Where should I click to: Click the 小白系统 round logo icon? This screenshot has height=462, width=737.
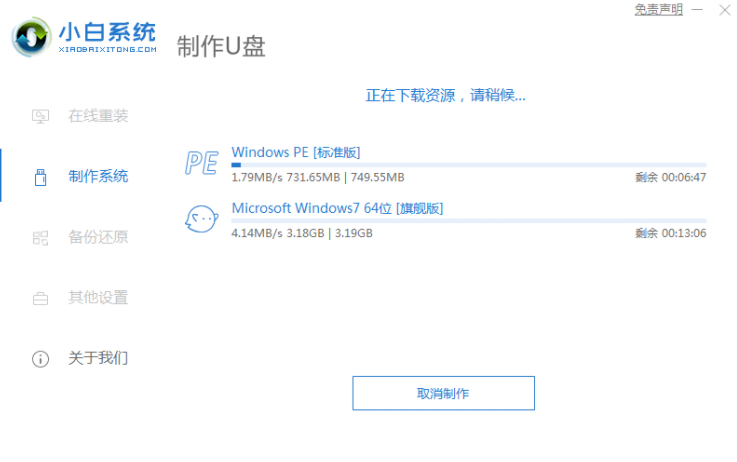click(x=31, y=37)
